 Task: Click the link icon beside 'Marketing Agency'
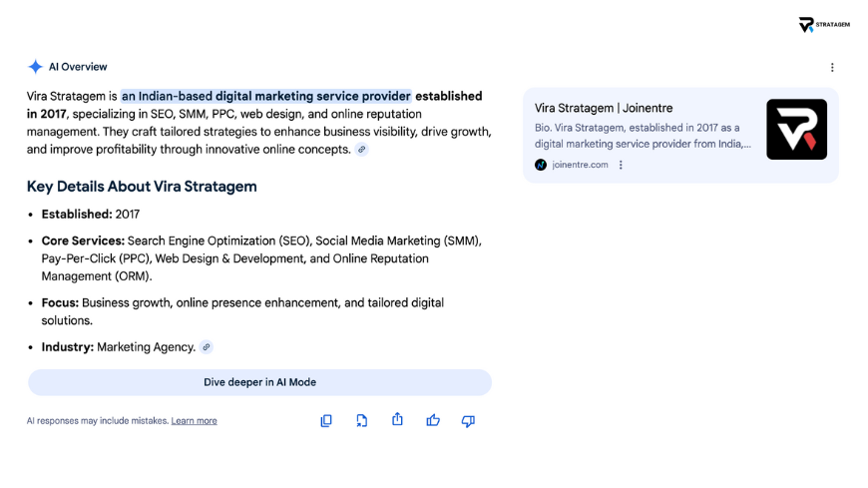click(x=207, y=347)
